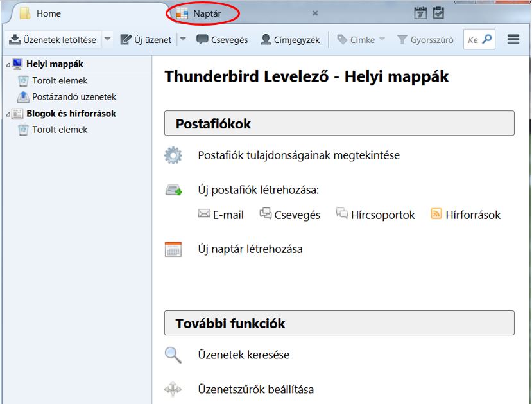Open the Címjegyzék address book
The image size is (532, 404).
click(290, 40)
